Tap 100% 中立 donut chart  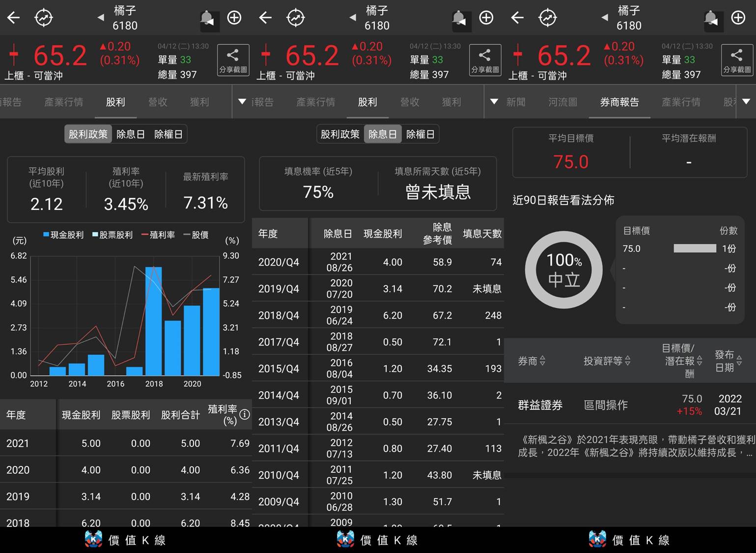point(563,270)
